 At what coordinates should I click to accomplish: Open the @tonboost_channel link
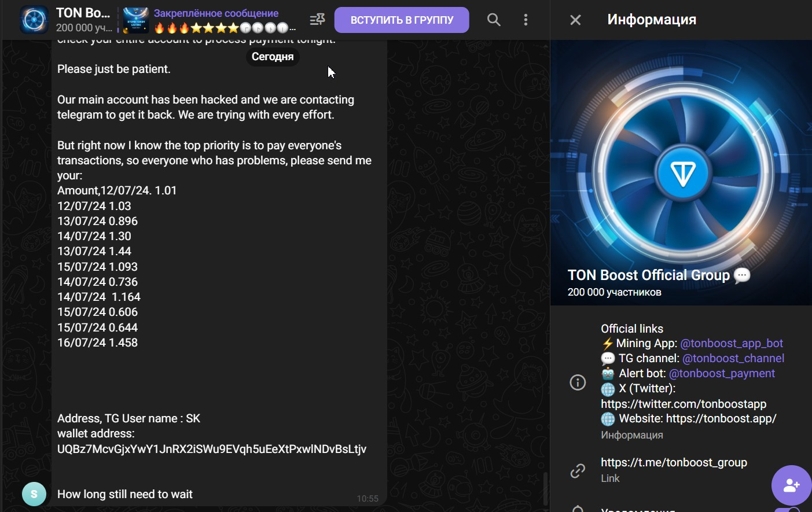tap(733, 358)
